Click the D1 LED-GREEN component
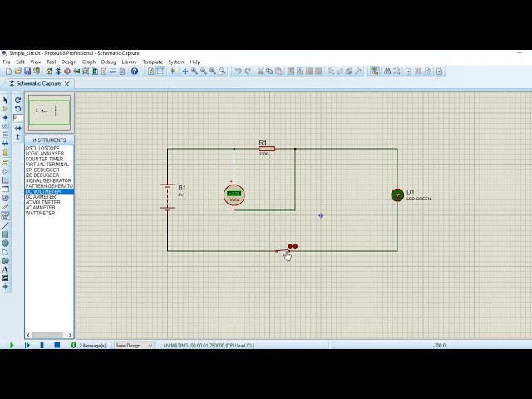 [x=397, y=195]
